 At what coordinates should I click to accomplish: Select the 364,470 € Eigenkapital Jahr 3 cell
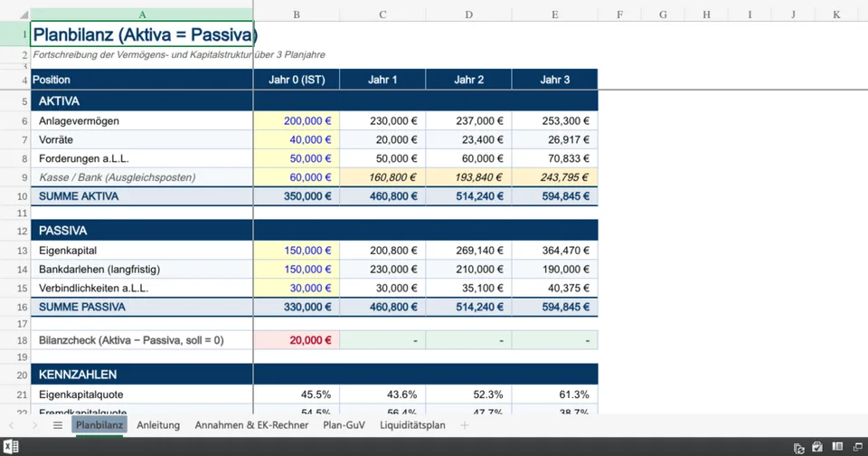point(554,251)
